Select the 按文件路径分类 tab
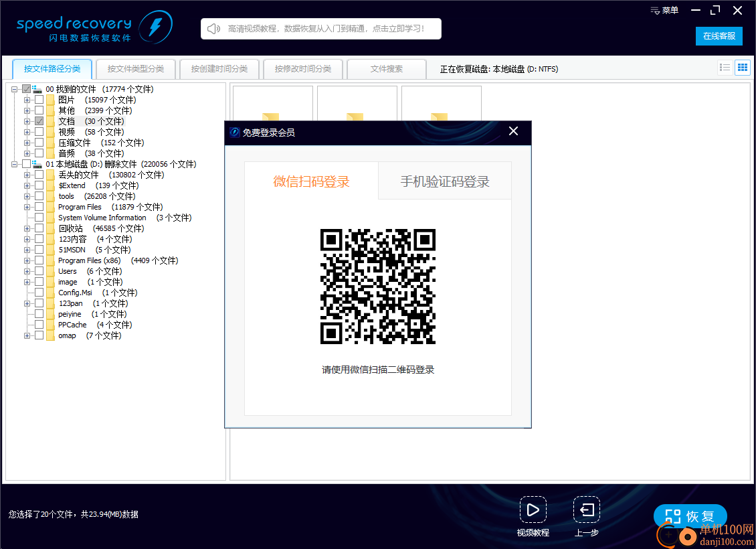The height and width of the screenshot is (549, 756). (52, 69)
